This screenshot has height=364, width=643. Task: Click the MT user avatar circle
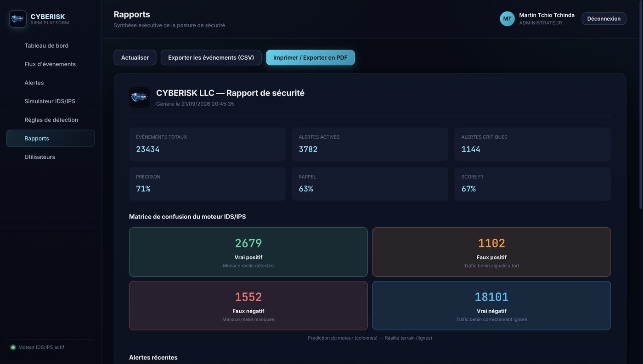click(507, 19)
